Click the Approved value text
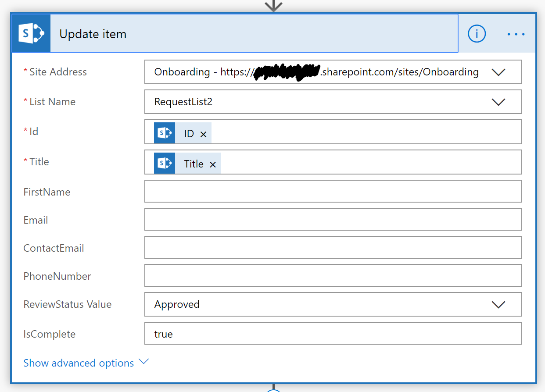 (177, 304)
